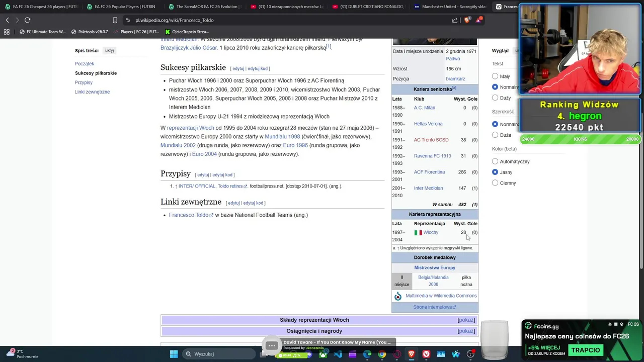Open 'AC Trento SCSD' club link
Screen dimensions: 644x362
431,140
